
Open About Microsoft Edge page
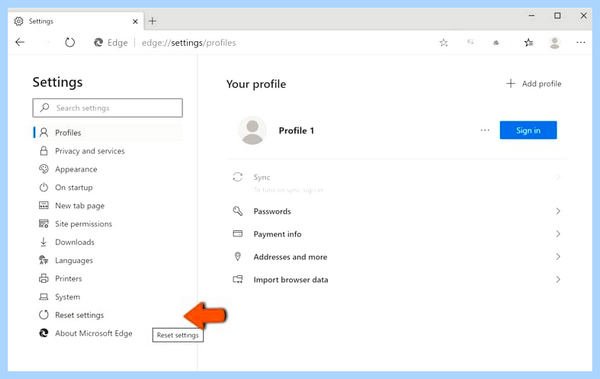[93, 333]
